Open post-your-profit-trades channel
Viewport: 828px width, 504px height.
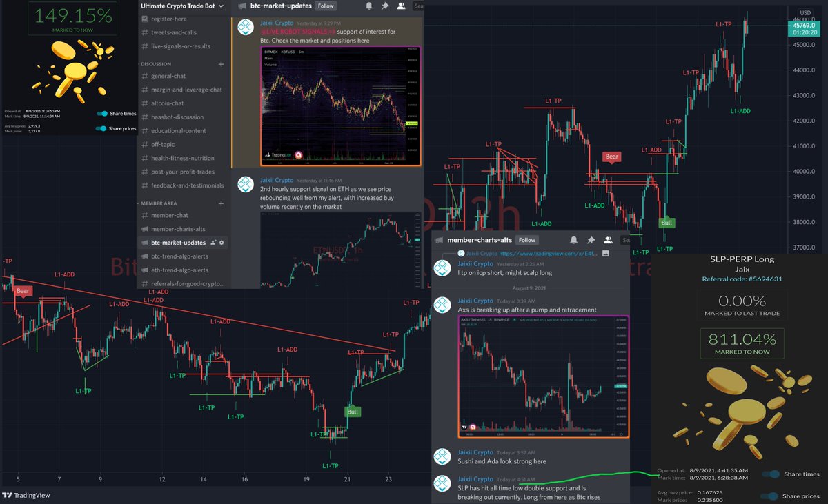184,172
